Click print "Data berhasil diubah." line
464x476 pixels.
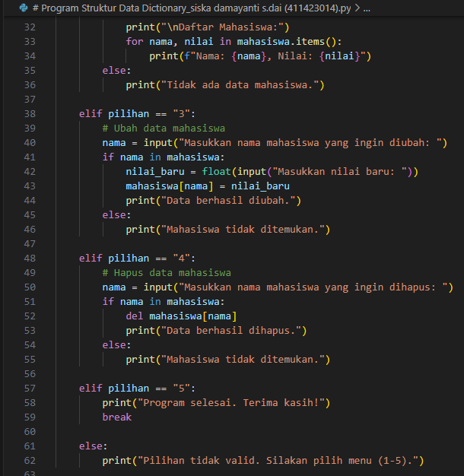pyautogui.click(x=214, y=201)
